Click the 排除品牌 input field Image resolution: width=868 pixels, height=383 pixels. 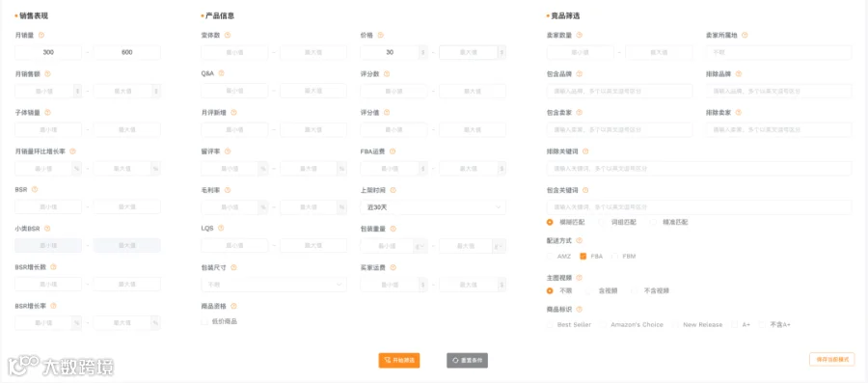pos(779,91)
